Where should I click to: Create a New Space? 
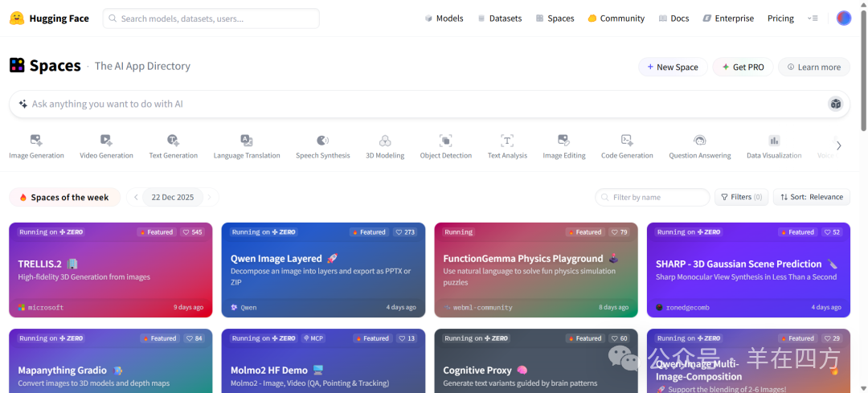coord(673,67)
